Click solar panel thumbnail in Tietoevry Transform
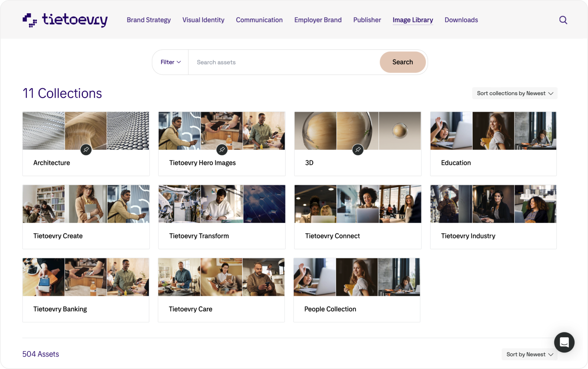The width and height of the screenshot is (588, 369). (x=264, y=204)
